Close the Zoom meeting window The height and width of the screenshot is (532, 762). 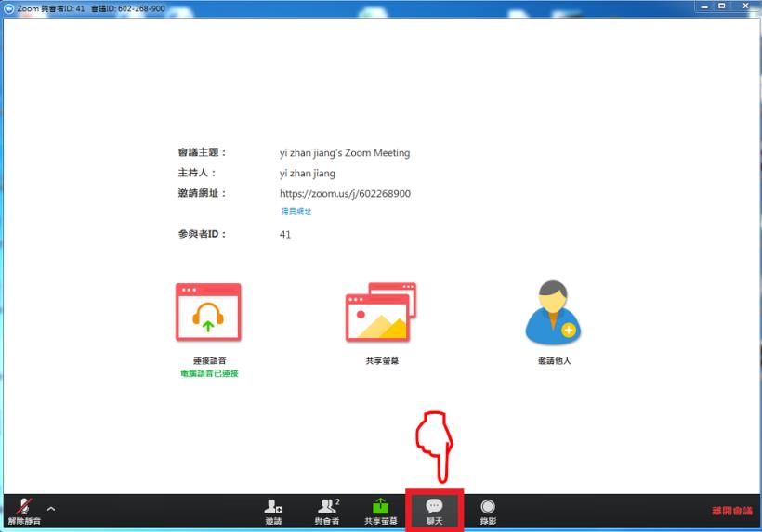pos(745,6)
